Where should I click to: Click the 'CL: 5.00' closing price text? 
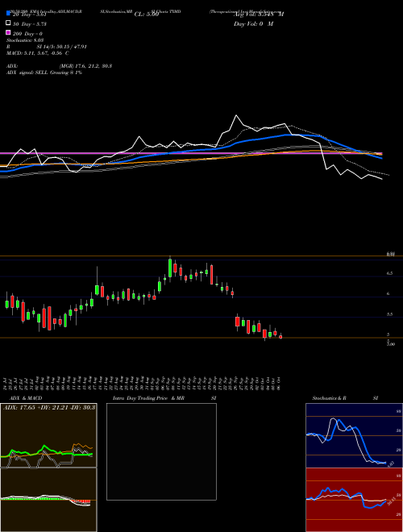click(147, 15)
